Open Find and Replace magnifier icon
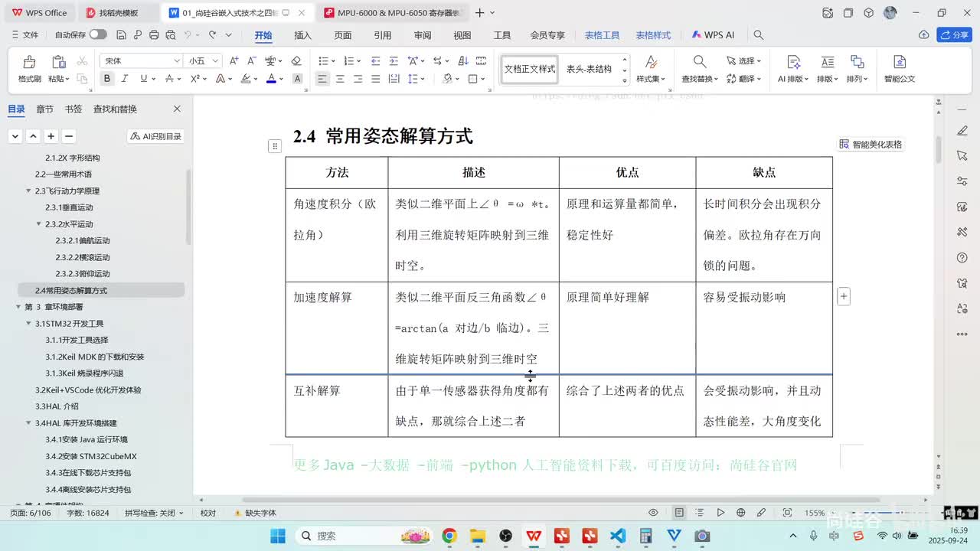 pos(700,61)
